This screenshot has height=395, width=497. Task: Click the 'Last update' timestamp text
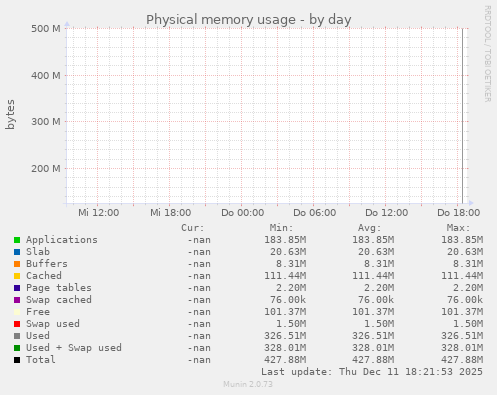(x=372, y=372)
